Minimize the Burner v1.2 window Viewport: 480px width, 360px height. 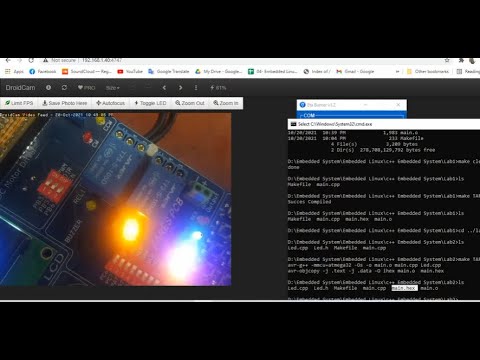pos(365,105)
